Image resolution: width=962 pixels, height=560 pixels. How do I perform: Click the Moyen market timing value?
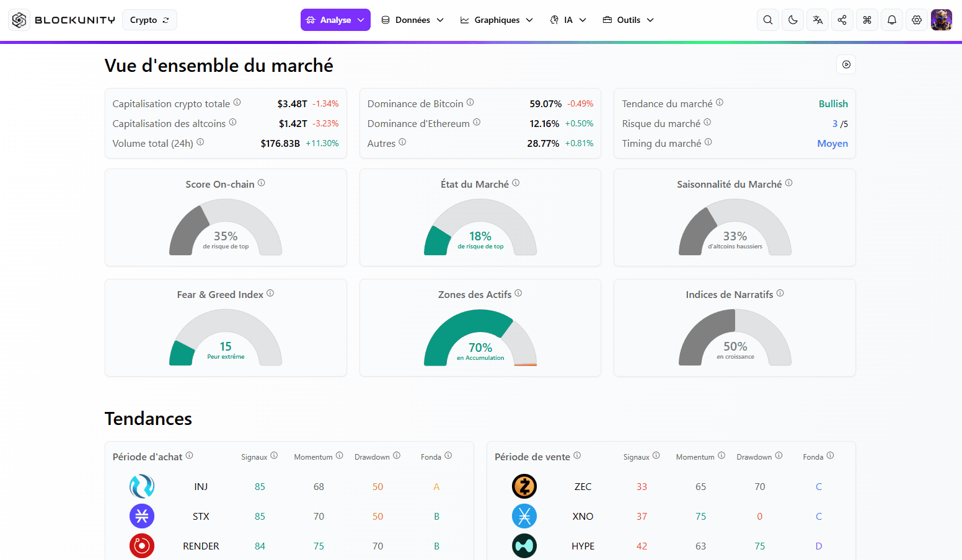832,144
